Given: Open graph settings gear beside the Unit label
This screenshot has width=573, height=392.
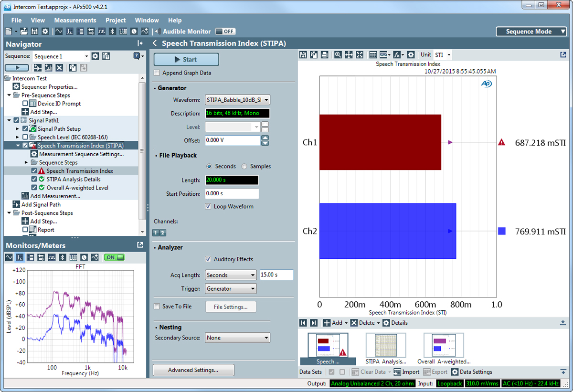Looking at the screenshot, I should point(411,55).
